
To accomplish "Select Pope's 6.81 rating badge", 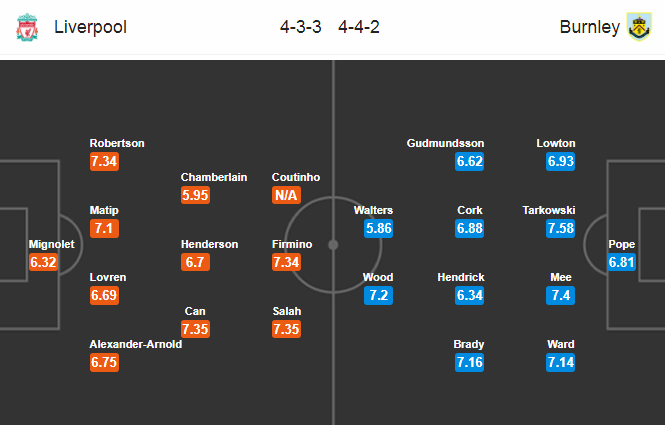I will pos(621,262).
